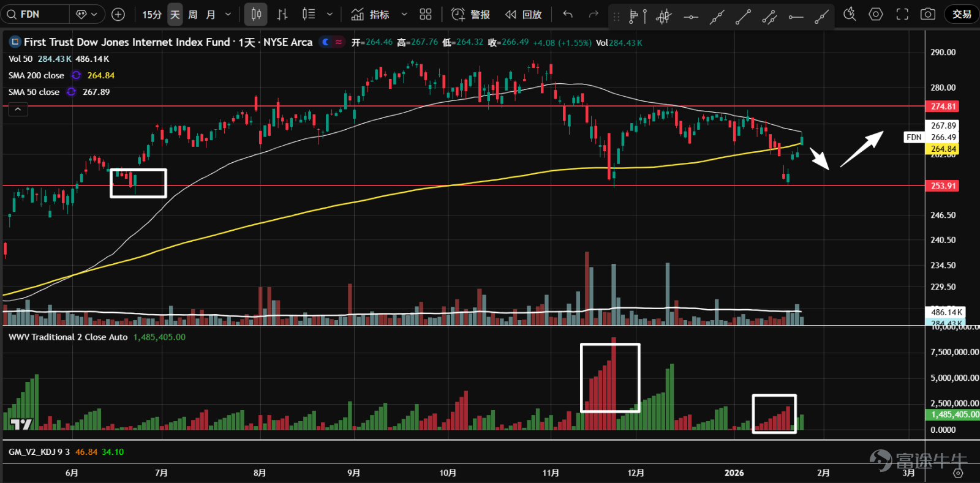Redo the last chart action

click(x=593, y=14)
